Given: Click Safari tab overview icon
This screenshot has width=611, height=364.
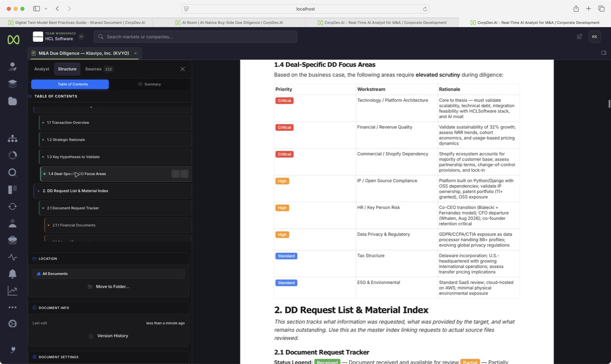Looking at the screenshot, I should 601,9.
